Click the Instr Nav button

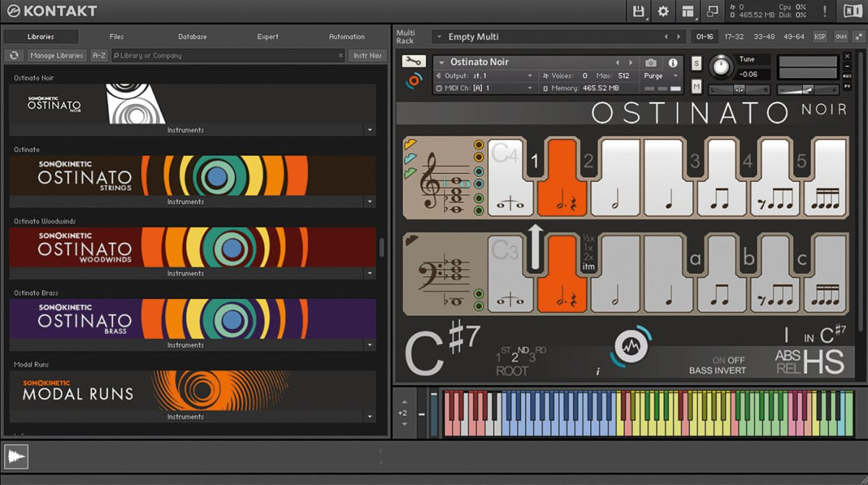tap(367, 56)
